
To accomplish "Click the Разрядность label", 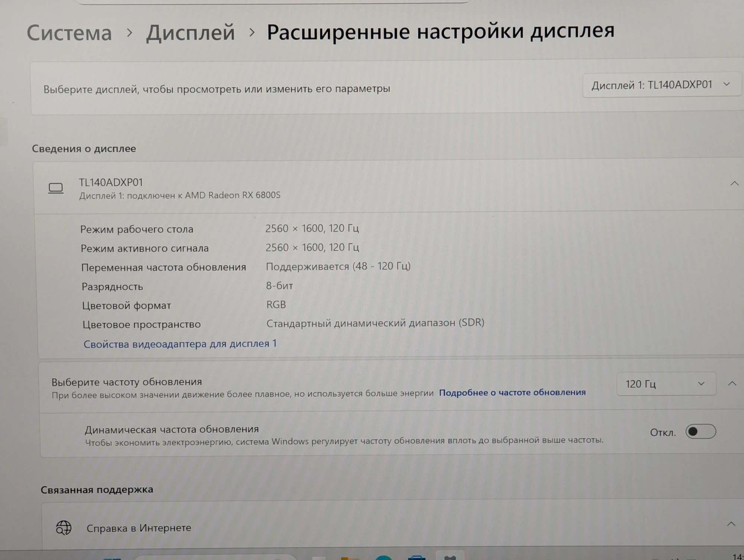I will tap(112, 287).
